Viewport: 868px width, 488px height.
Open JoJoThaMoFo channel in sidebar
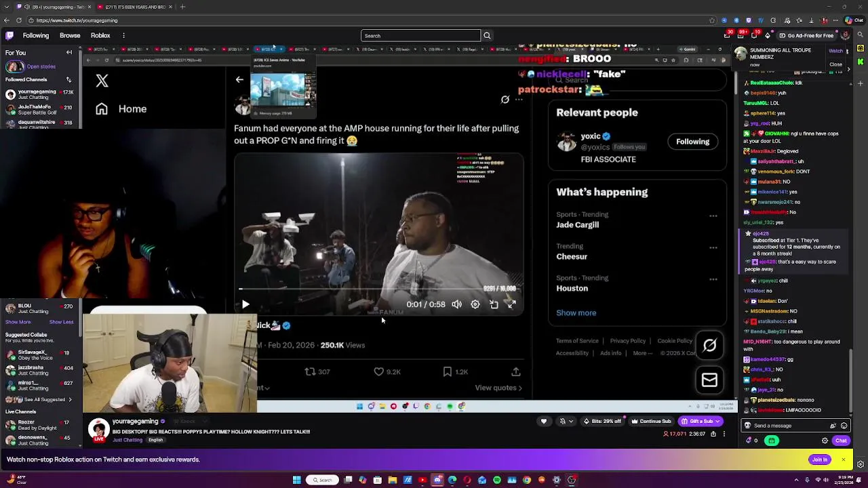(x=41, y=109)
